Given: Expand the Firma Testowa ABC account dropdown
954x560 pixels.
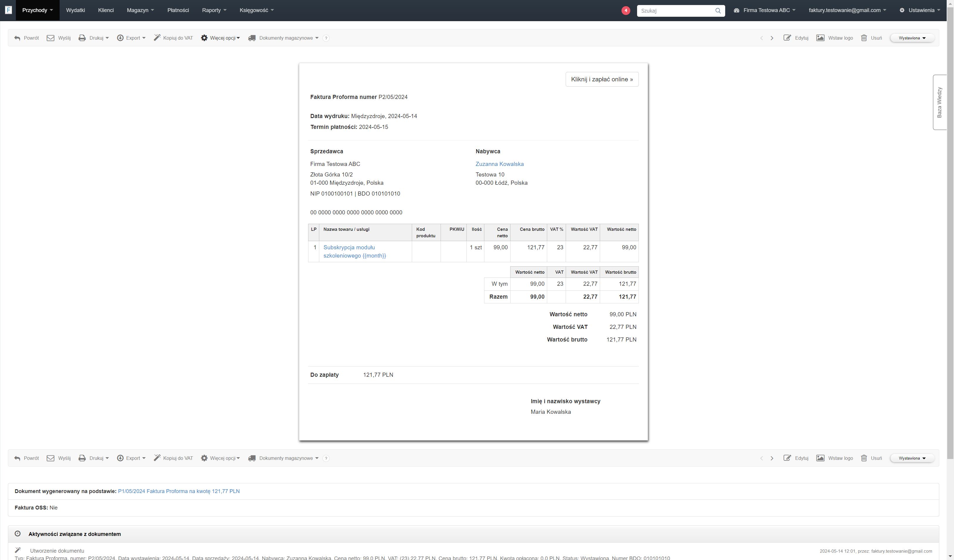Looking at the screenshot, I should (765, 11).
